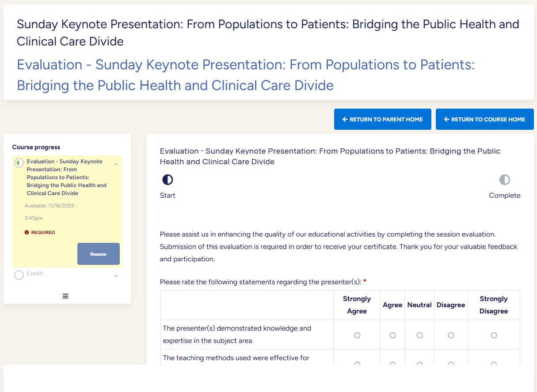Image resolution: width=537 pixels, height=392 pixels.
Task: Select Disagree for presenter knowledge and expertise
Action: (451, 335)
